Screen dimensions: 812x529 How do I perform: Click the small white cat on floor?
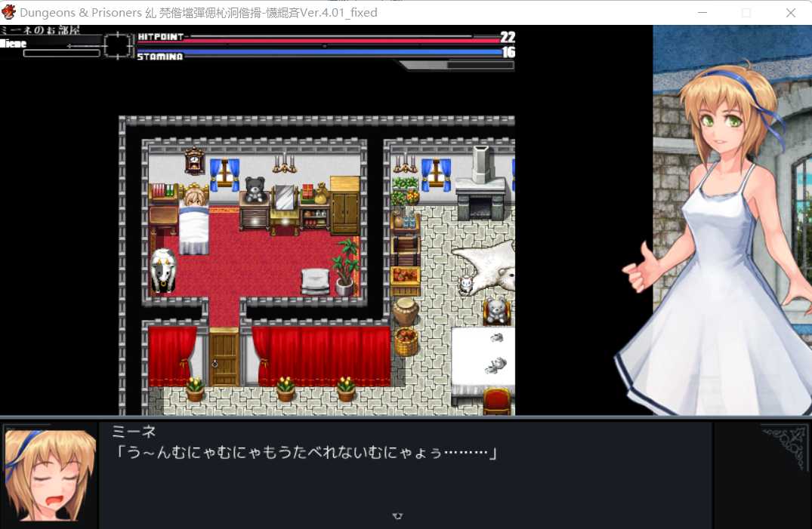[466, 285]
